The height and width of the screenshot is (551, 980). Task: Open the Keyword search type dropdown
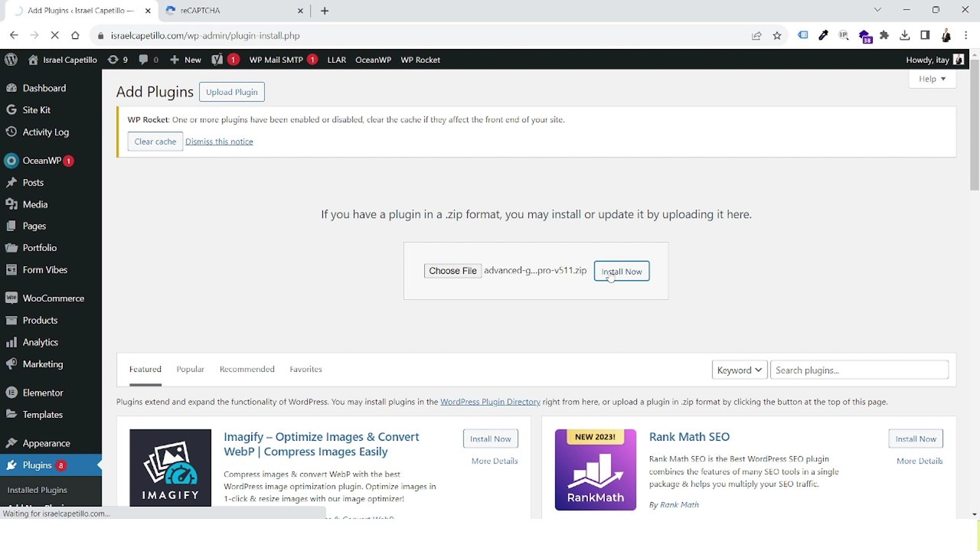click(740, 370)
